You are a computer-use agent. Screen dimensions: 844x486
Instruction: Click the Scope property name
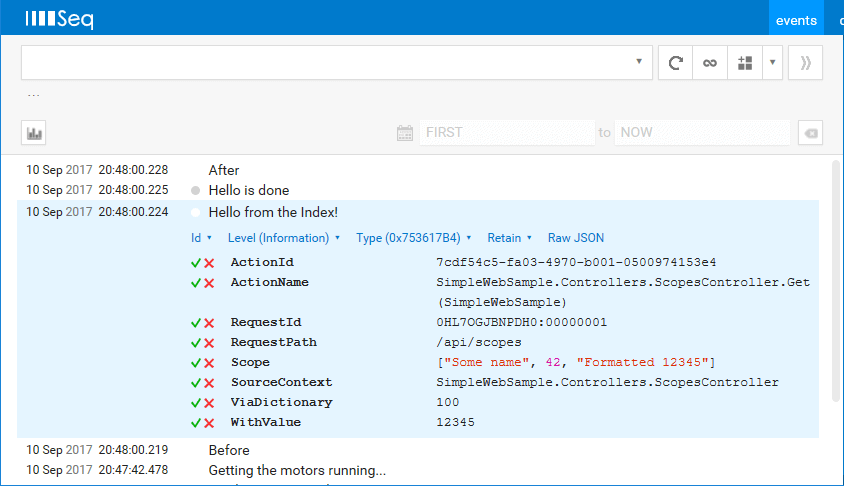250,362
